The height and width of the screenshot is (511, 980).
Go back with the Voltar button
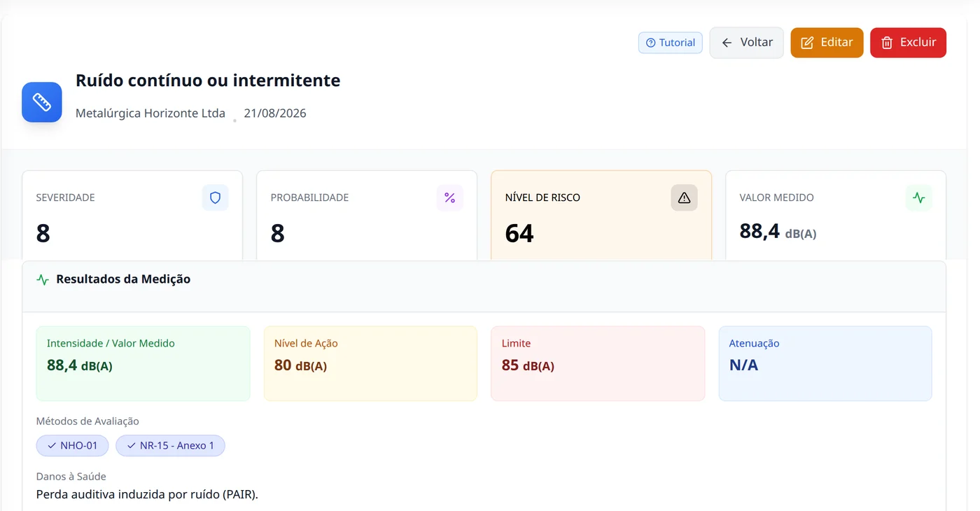[x=746, y=43]
